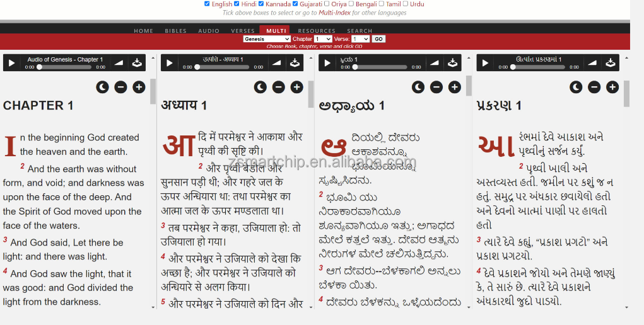
Task: Download the Hindi audio track
Action: pos(295,63)
